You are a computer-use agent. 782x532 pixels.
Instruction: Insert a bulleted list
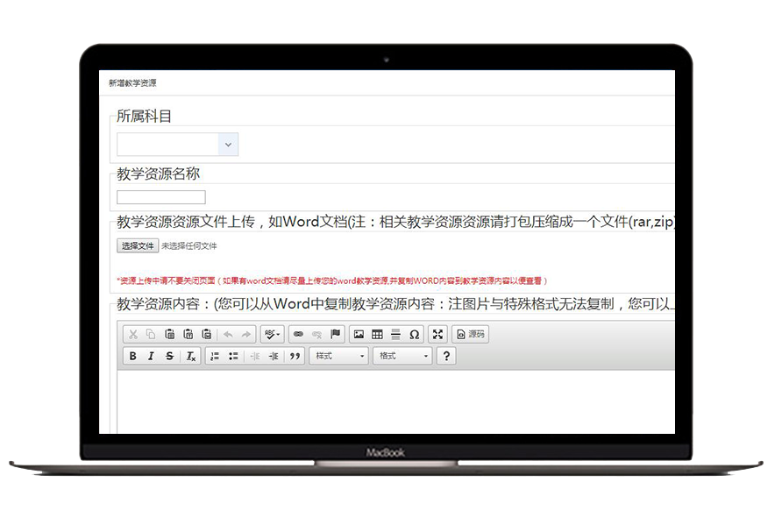coord(233,357)
